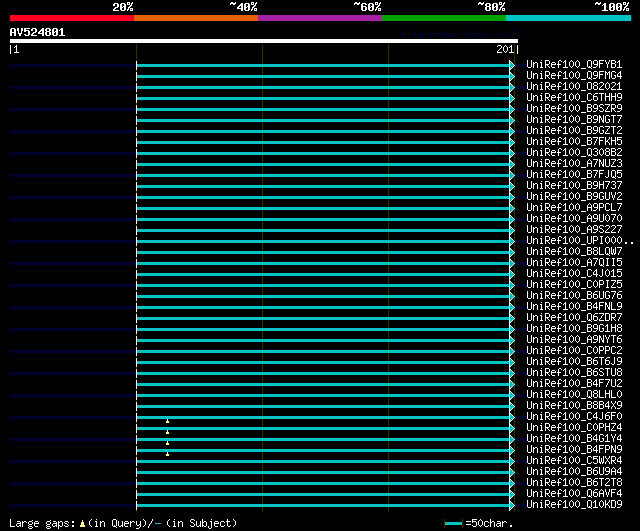Click the yellow gap marker under the B4FPN9 bar
This screenshot has height=531, width=640.
click(167, 454)
